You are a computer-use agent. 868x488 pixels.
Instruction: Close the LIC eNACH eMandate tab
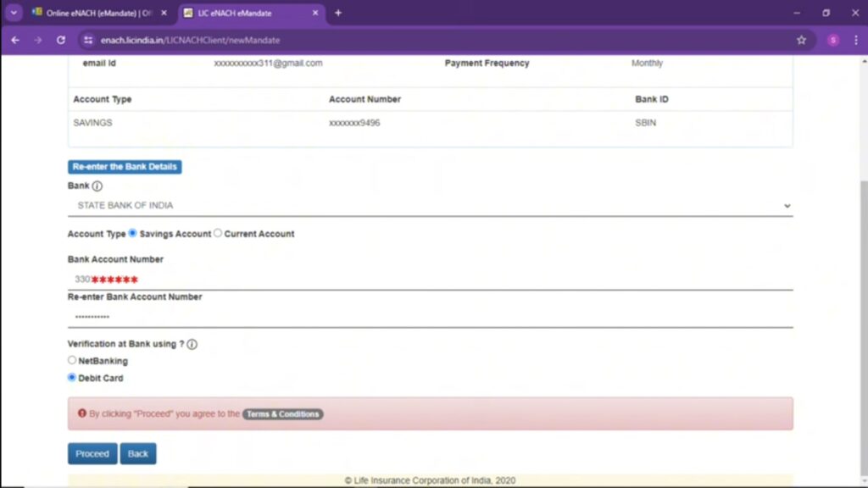pos(315,13)
